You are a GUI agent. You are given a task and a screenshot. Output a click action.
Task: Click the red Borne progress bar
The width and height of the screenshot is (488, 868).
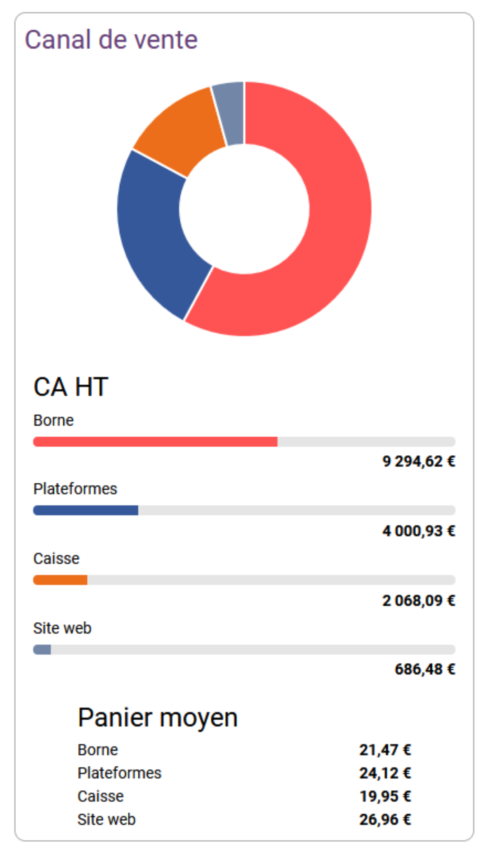(244, 442)
